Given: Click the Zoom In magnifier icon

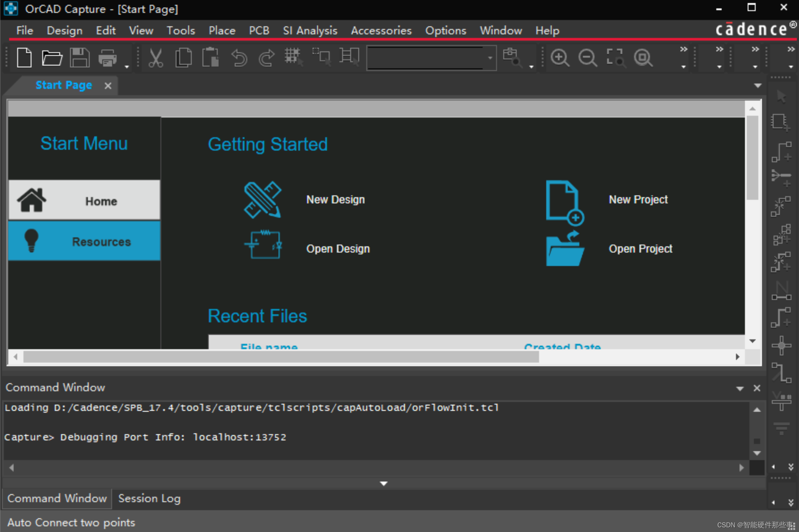Looking at the screenshot, I should click(x=560, y=58).
